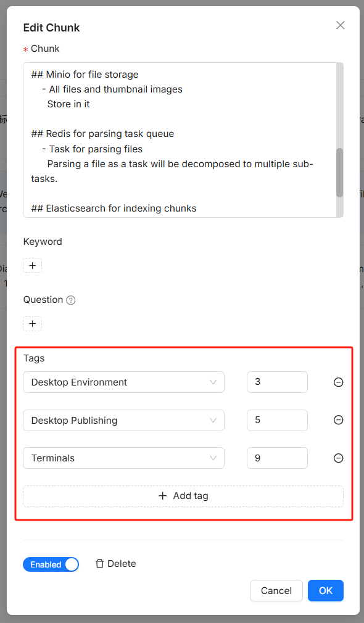
Task: Click the chunk text area scrollbar thumb
Action: [339, 173]
